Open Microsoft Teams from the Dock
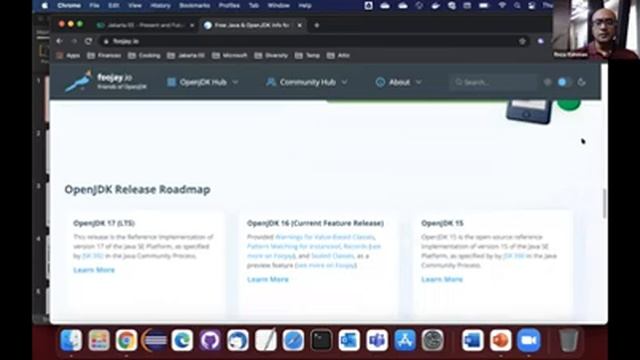 click(377, 340)
